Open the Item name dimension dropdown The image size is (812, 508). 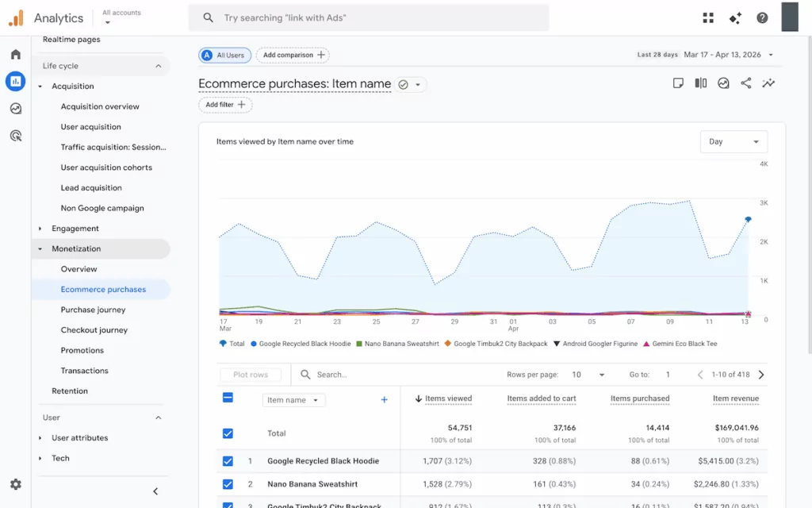pos(293,400)
